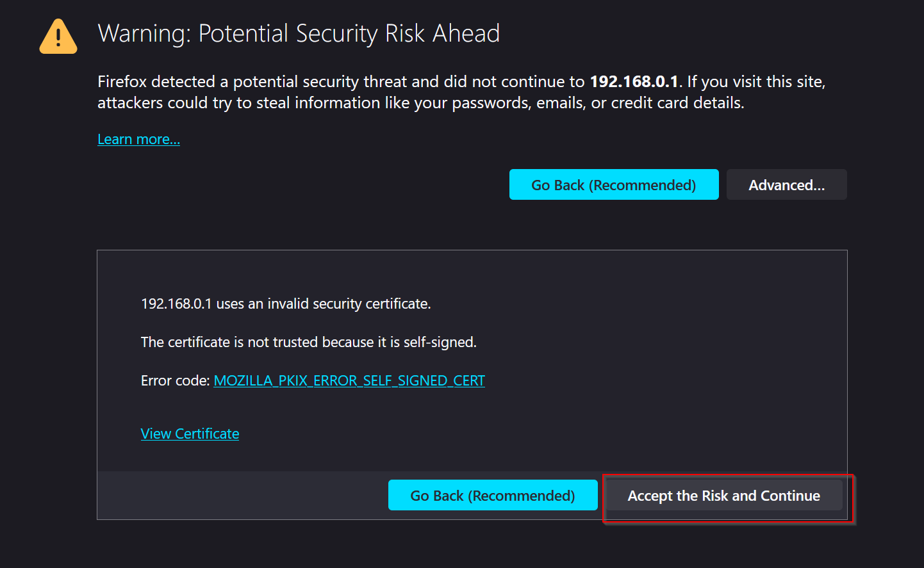The image size is (924, 568).
Task: Click the word 'Warning:' in the page heading
Action: (x=144, y=33)
